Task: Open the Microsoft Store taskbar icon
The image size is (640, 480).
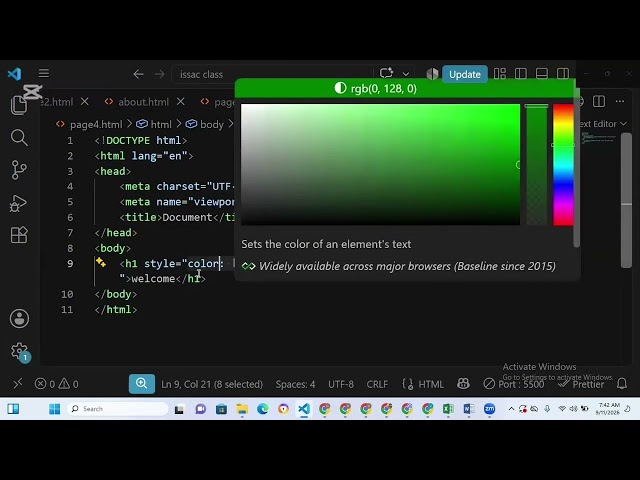Action: tap(221, 409)
